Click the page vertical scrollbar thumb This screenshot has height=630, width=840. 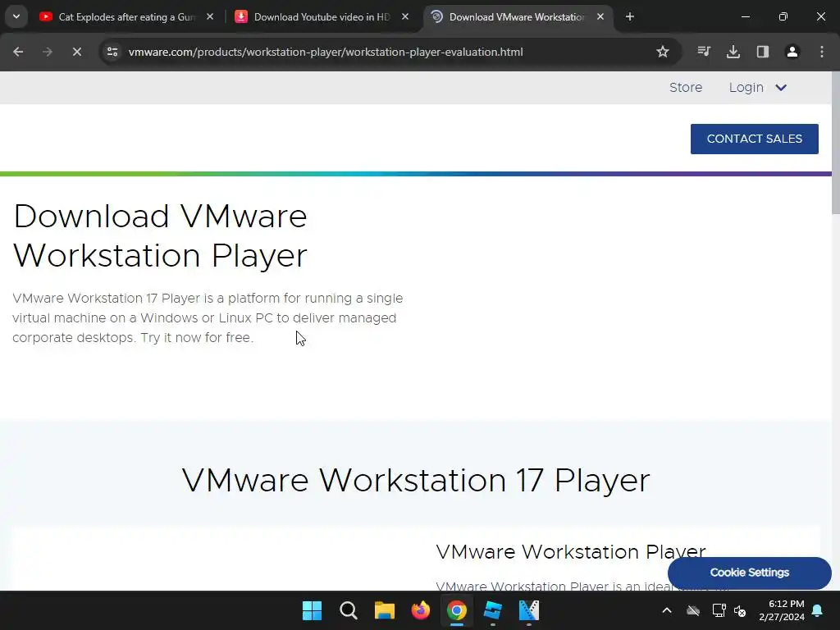pos(836,143)
